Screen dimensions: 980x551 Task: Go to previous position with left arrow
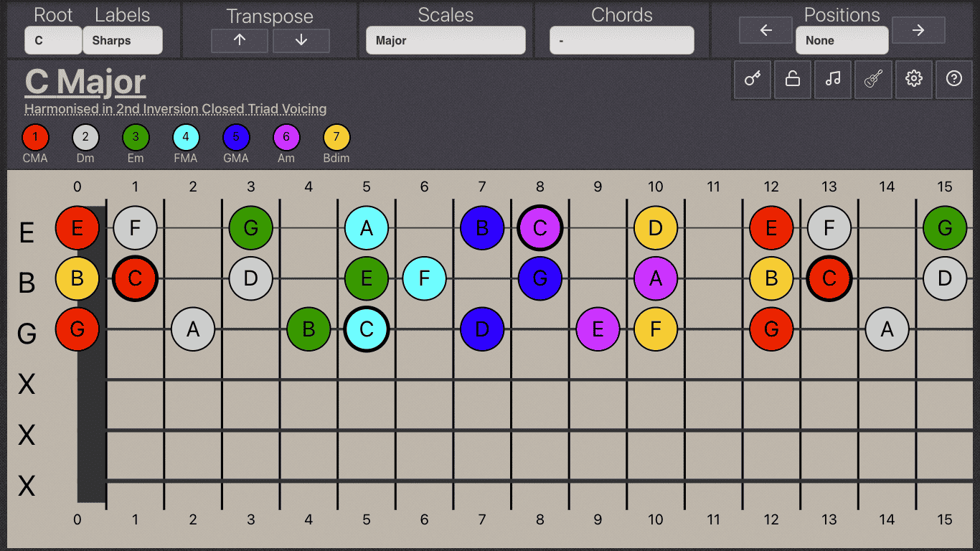(765, 31)
